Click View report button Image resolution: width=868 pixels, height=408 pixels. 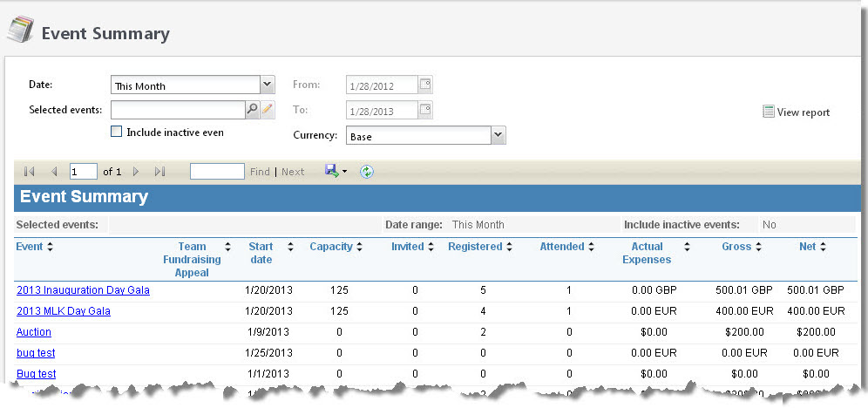(x=797, y=112)
